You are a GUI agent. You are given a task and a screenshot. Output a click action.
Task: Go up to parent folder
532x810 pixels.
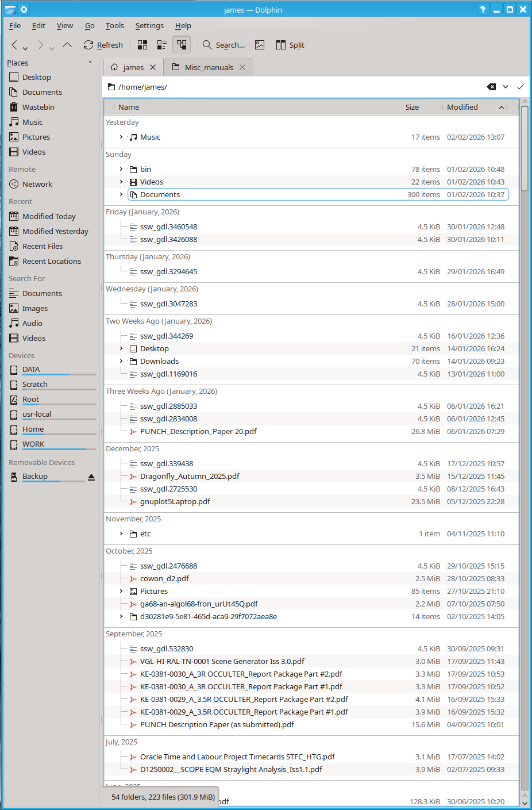tap(67, 45)
